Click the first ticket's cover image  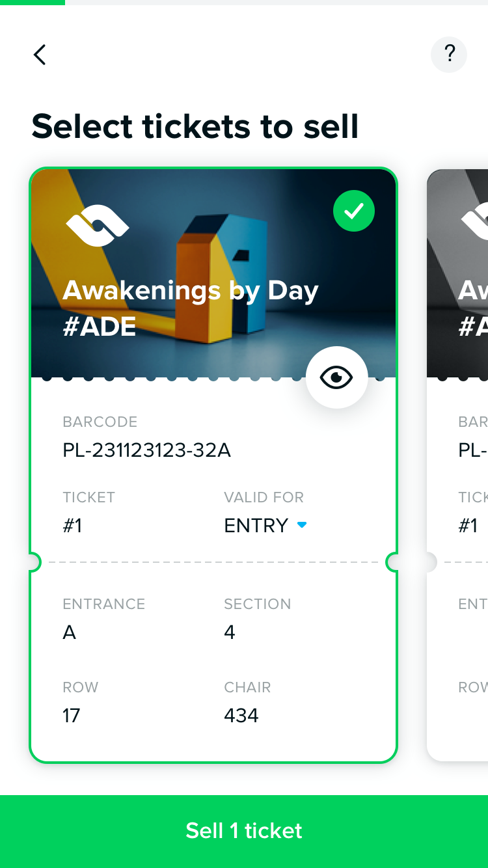pos(213,273)
